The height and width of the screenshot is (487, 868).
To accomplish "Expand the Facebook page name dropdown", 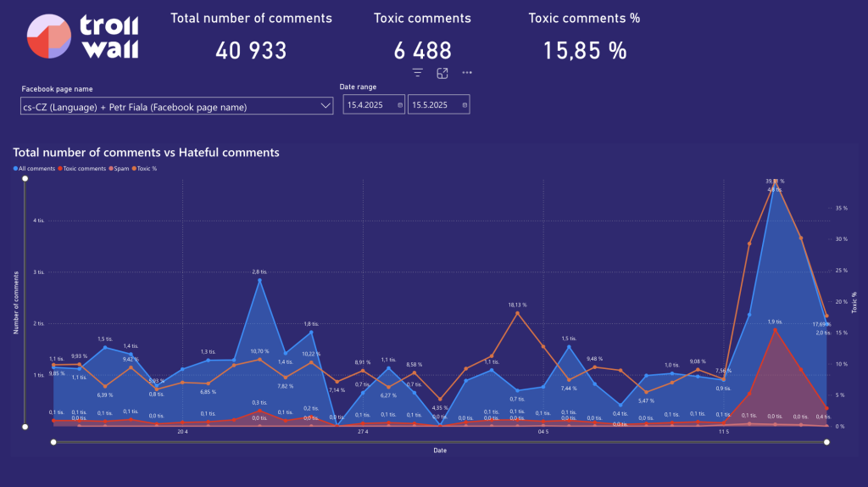I will point(176,105).
